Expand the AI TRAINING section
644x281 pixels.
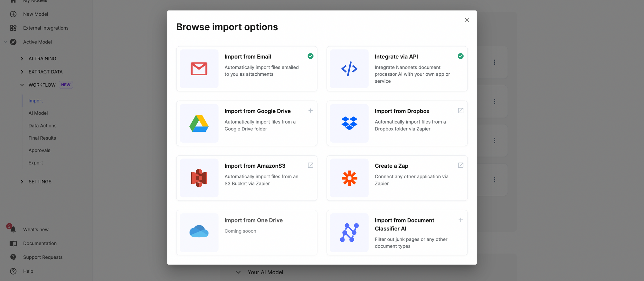(22, 59)
